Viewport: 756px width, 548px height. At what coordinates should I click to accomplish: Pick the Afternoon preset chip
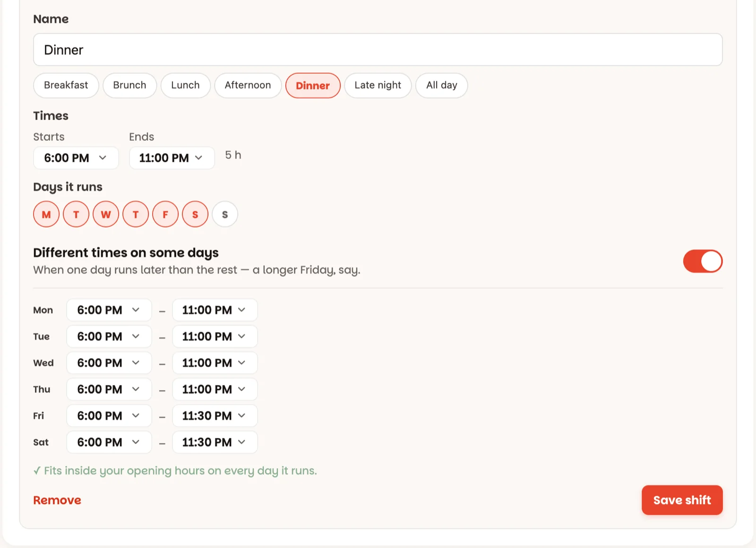[x=248, y=86]
